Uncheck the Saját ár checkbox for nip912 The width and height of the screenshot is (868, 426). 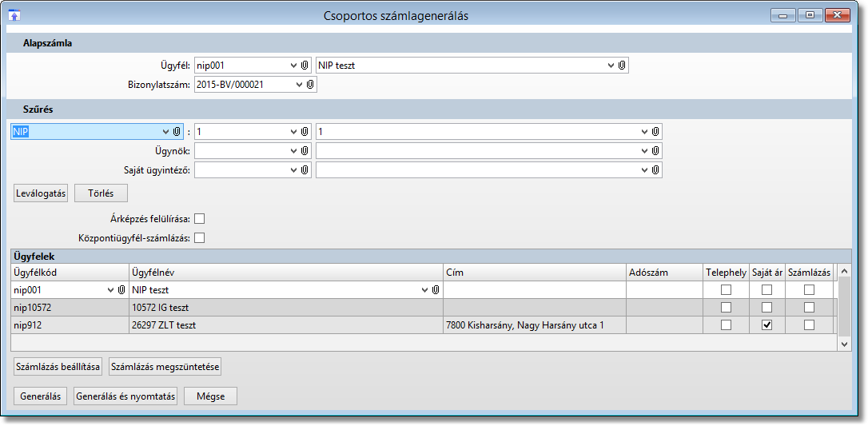[766, 325]
